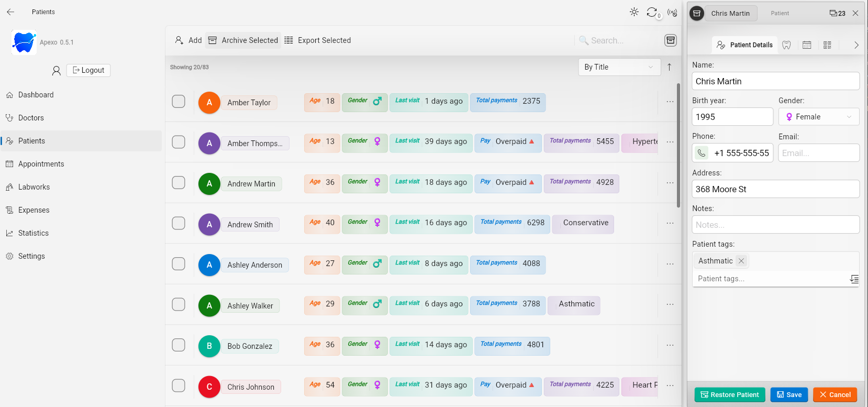Click the Birth year field
The image size is (868, 407).
[732, 117]
